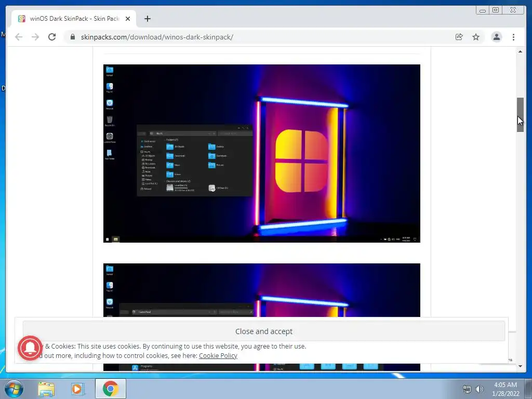532x399 pixels.
Task: Select the winOS Dark SkinPack tab
Action: (x=74, y=19)
